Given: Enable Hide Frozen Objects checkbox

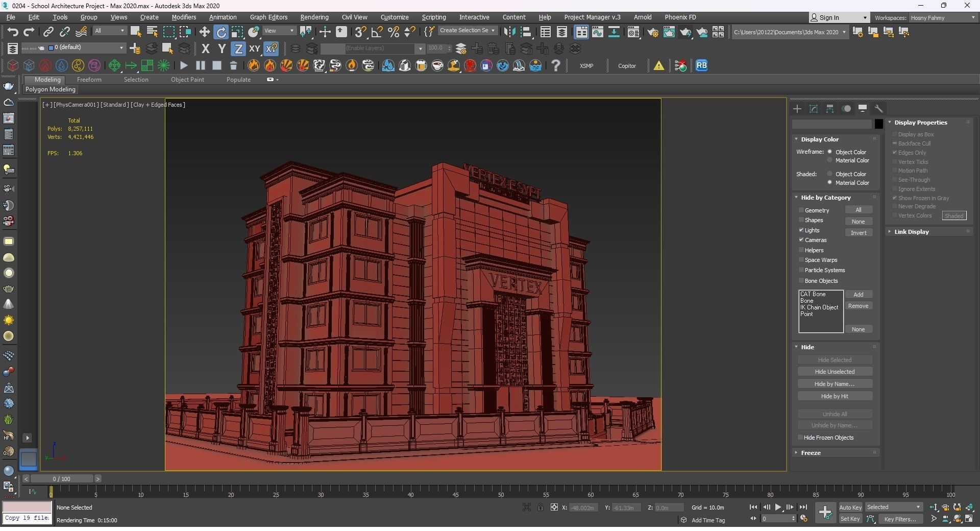Looking at the screenshot, I should 800,437.
